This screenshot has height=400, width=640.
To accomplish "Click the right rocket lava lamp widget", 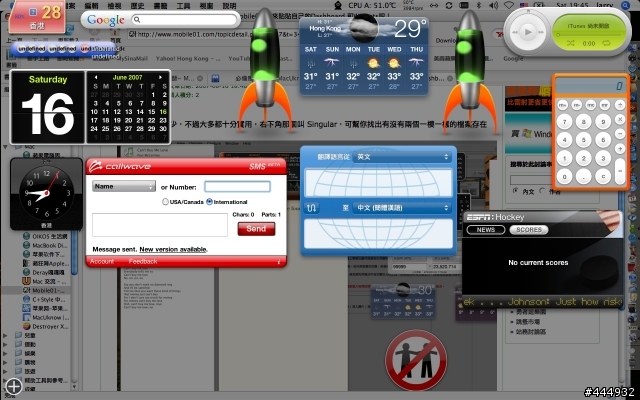I will pyautogui.click(x=470, y=71).
